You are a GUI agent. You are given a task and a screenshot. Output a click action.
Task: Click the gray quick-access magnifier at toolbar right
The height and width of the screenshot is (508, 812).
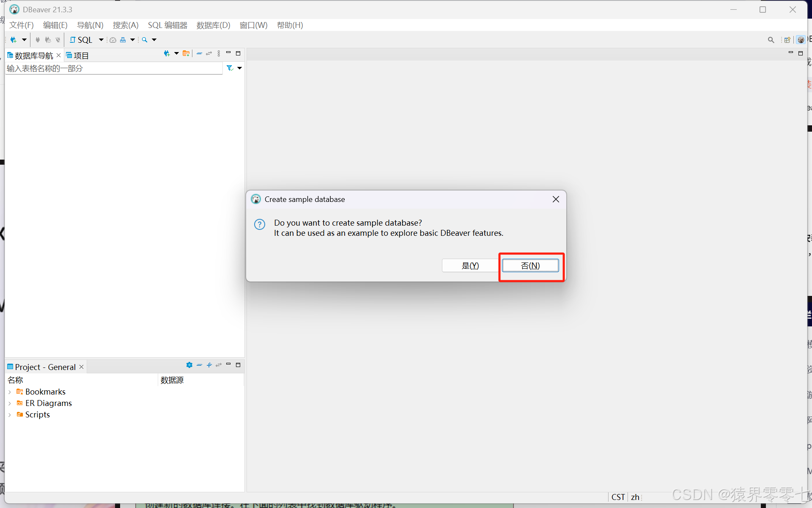pos(771,40)
